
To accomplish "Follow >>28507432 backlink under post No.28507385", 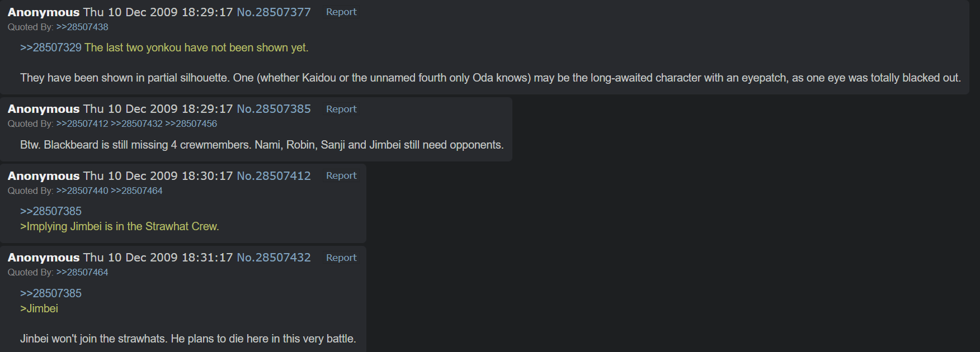I will tap(136, 123).
